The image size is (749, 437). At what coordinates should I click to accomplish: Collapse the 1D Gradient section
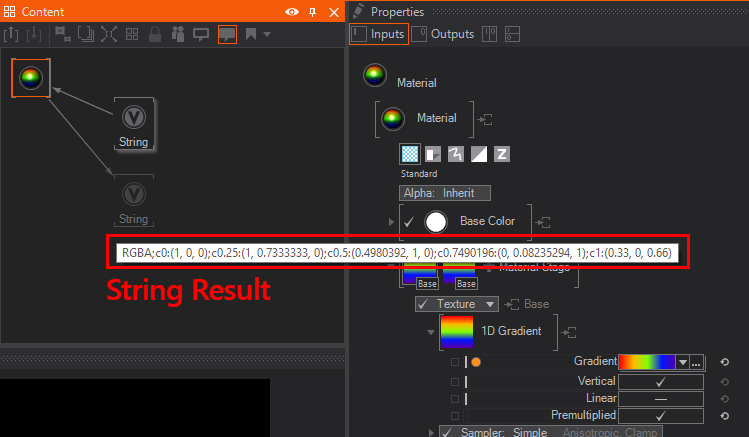430,331
